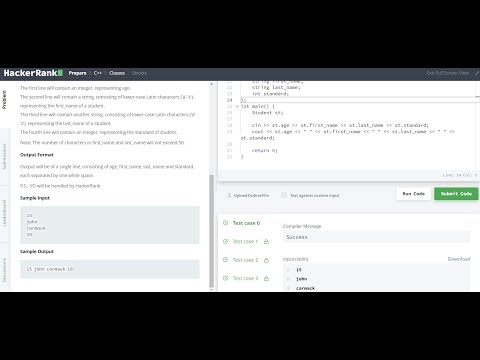
Task: Click the Run Code button
Action: point(413,194)
